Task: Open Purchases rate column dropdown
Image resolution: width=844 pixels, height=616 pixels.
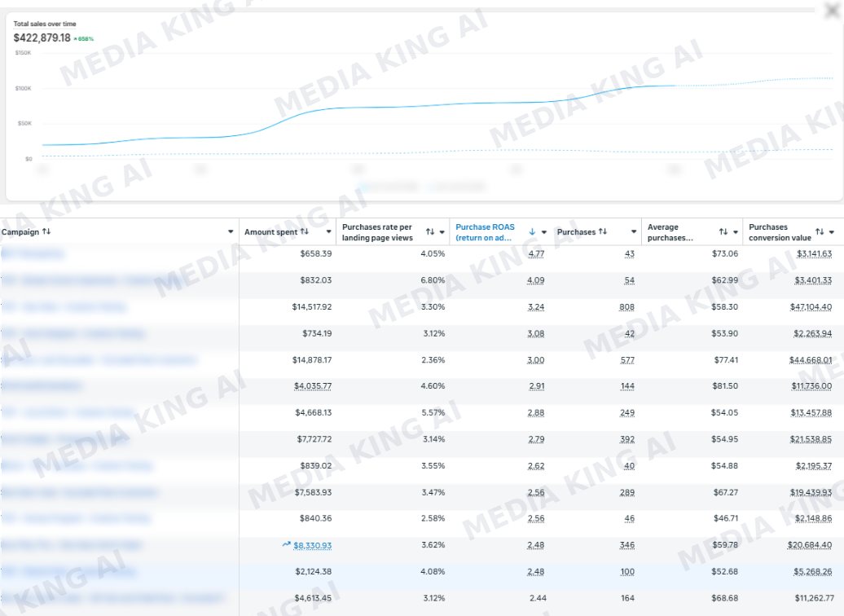Action: [x=442, y=232]
